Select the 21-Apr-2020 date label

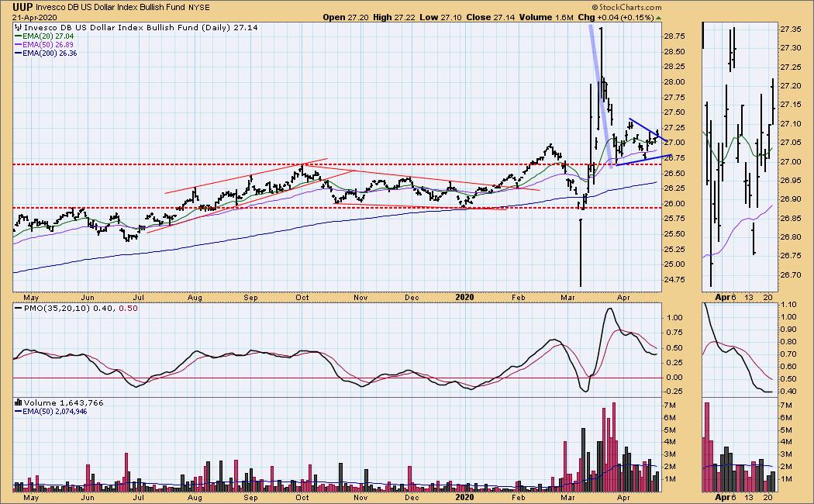pyautogui.click(x=34, y=17)
